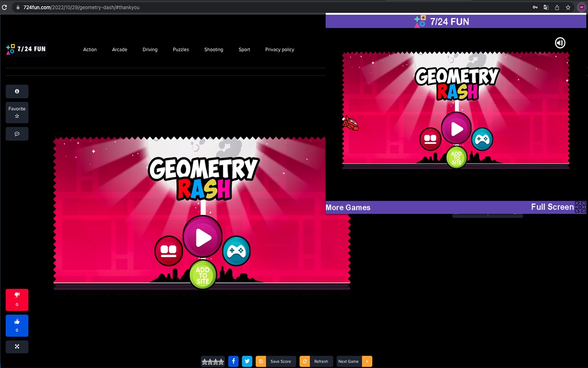Share the game on Twitter

coord(247,361)
